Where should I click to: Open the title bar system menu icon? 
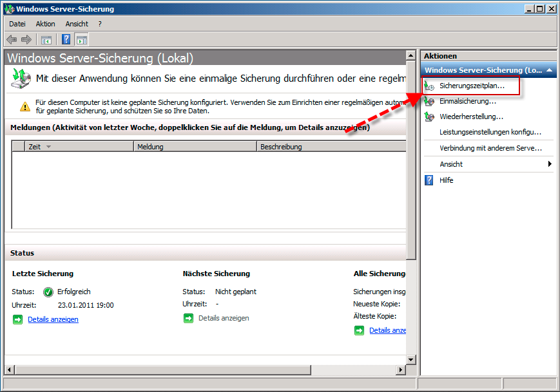[x=10, y=9]
